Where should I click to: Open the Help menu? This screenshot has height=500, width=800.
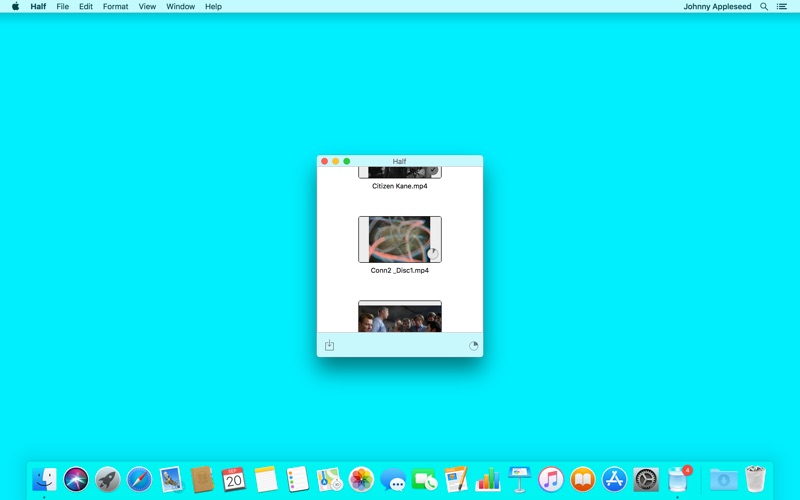point(213,6)
